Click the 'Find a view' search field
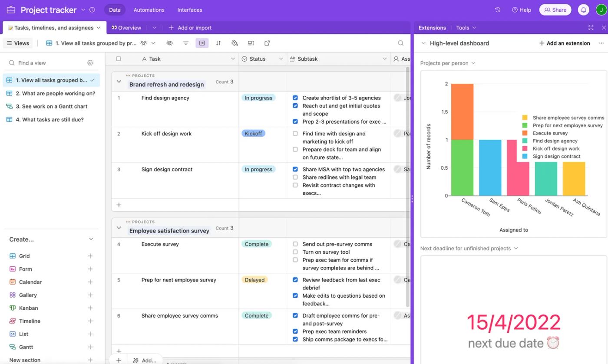608x364 pixels. click(x=32, y=62)
